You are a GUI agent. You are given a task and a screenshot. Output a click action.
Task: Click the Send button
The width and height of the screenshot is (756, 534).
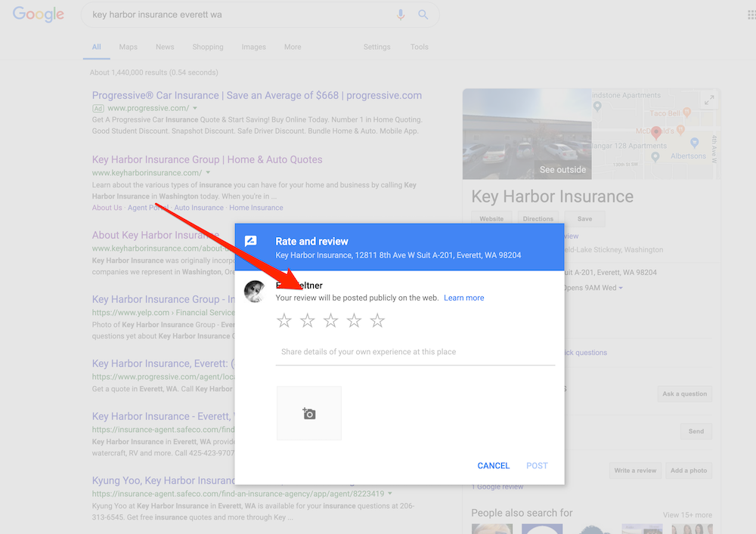pyautogui.click(x=696, y=431)
